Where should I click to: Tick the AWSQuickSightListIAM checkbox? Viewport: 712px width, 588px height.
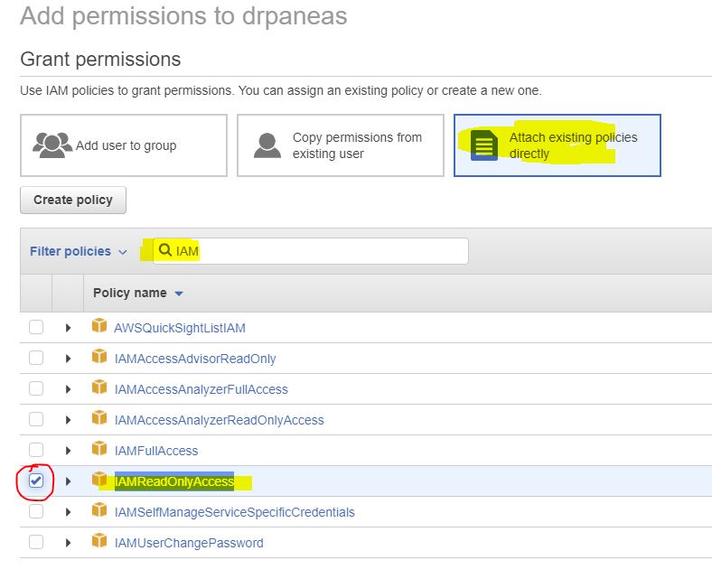(x=36, y=328)
